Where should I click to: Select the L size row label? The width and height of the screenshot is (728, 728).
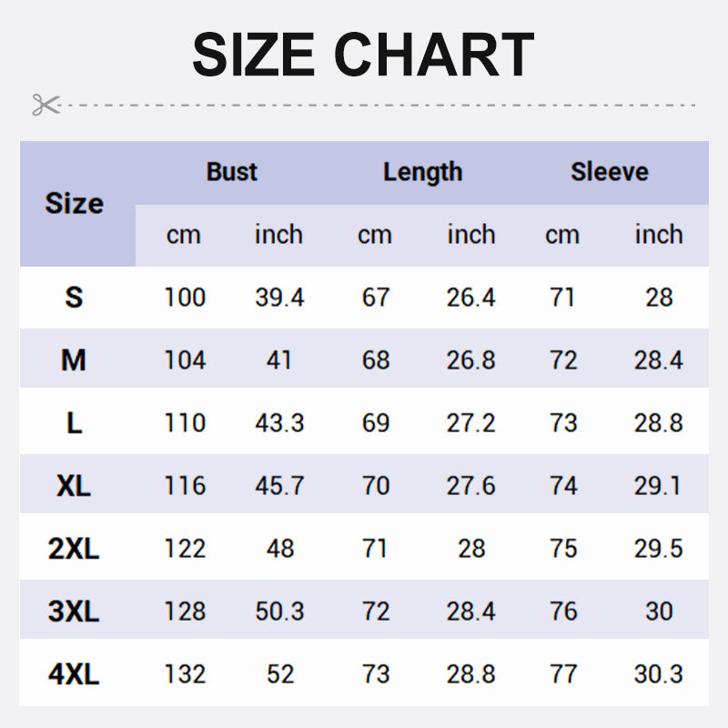pos(75,423)
